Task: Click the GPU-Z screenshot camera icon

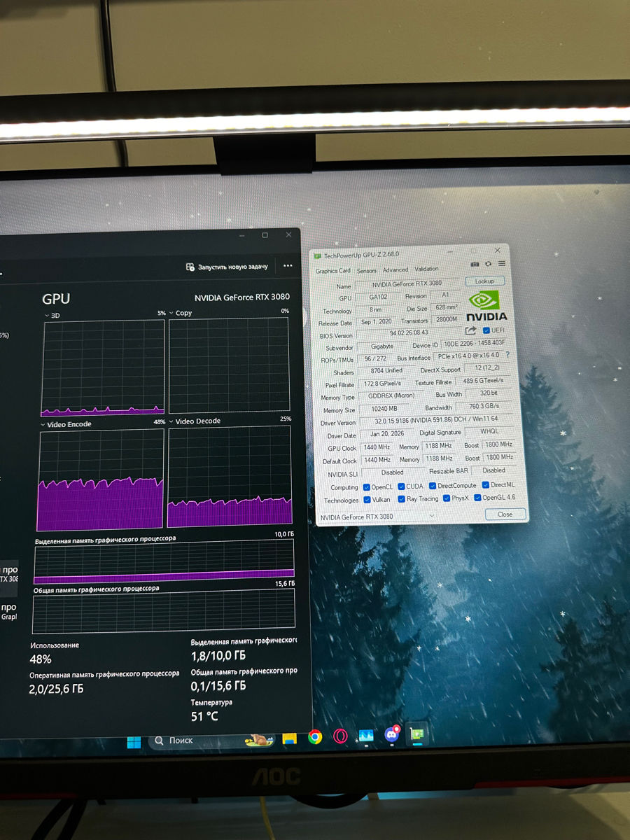Action: (x=475, y=264)
